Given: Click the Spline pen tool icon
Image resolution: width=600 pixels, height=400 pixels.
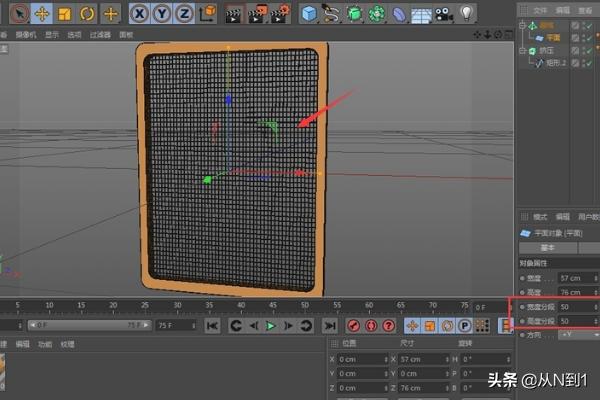Looking at the screenshot, I should tap(332, 14).
